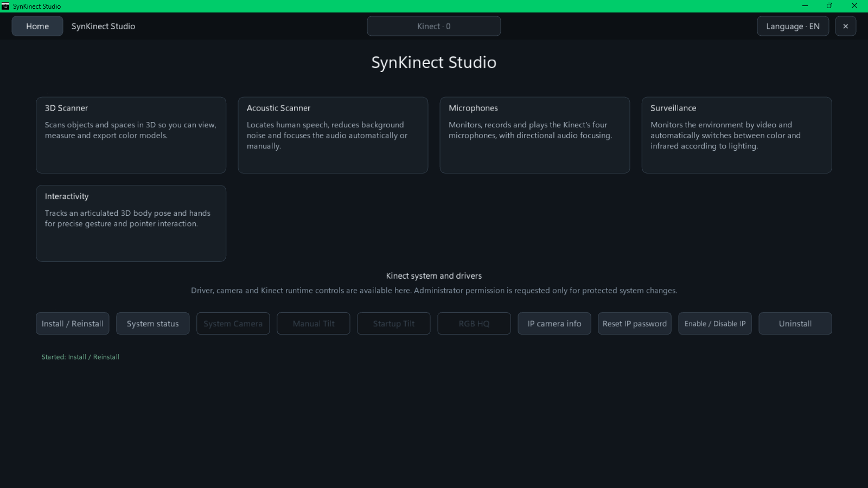Image resolution: width=868 pixels, height=488 pixels.
Task: Click the 'Kinect system and drivers' heading
Action: [x=434, y=276]
